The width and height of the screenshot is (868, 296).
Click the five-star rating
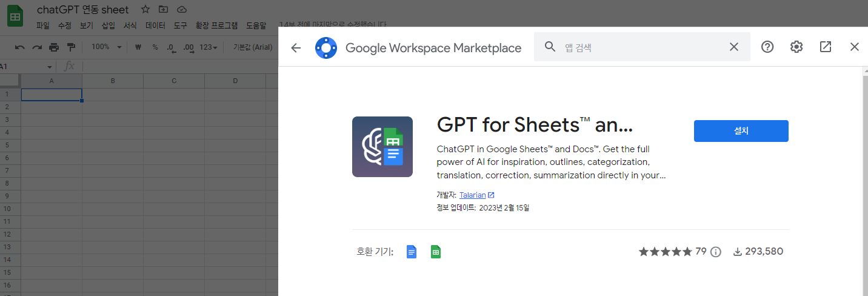tap(665, 251)
